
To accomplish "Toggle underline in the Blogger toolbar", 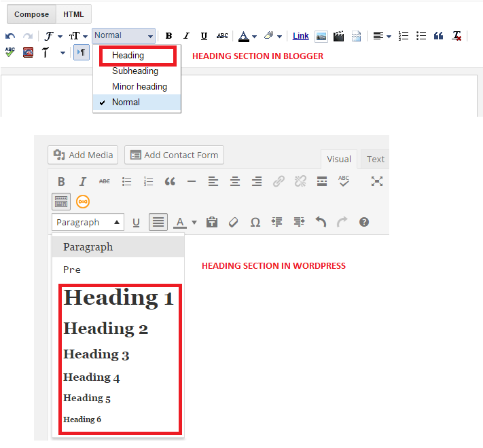I will coord(204,36).
